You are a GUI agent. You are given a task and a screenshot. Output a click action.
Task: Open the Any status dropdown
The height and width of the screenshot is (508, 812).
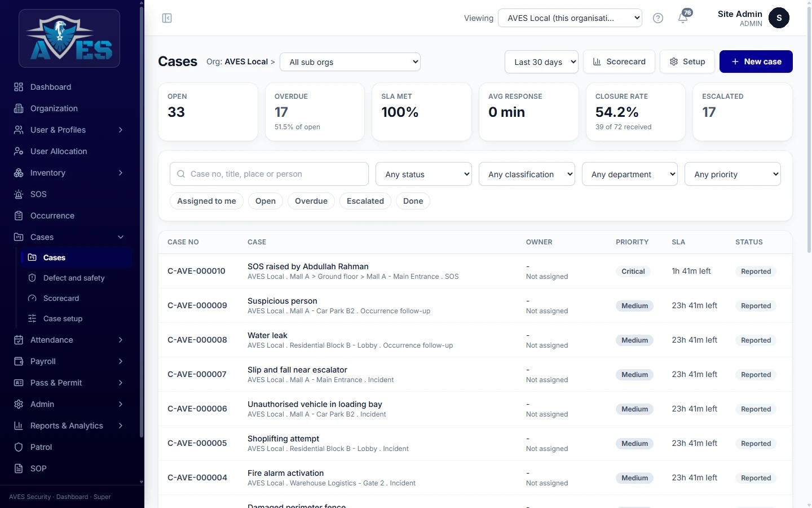point(423,174)
